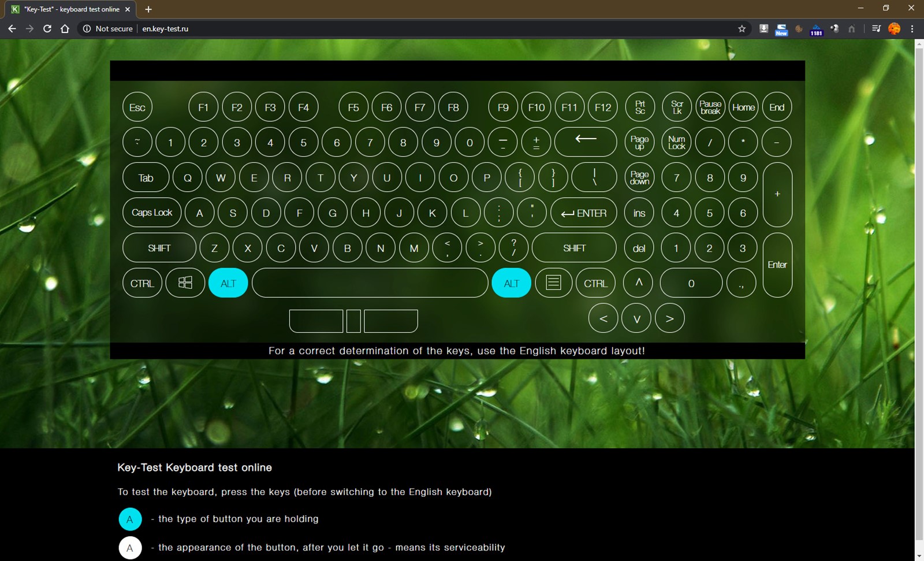The width and height of the screenshot is (924, 561).
Task: View Not secure site information
Action: (x=107, y=28)
